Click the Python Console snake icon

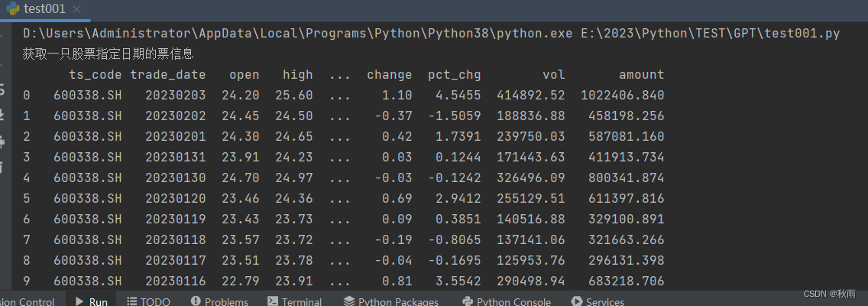(x=467, y=301)
